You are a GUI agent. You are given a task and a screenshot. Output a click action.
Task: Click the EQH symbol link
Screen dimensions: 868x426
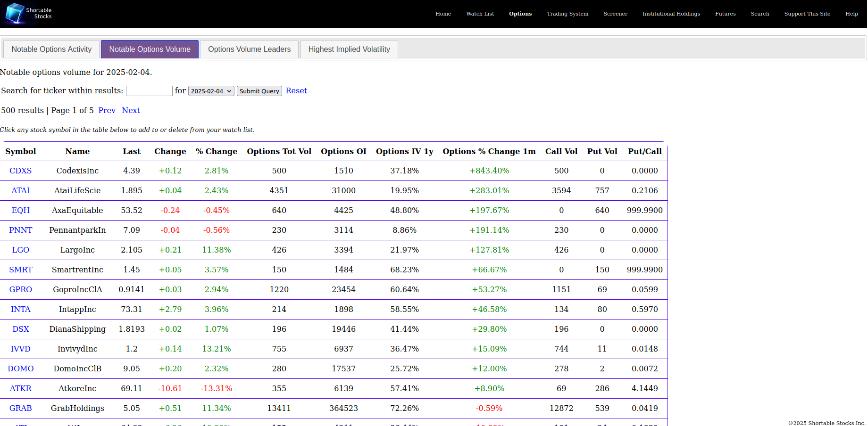point(21,210)
